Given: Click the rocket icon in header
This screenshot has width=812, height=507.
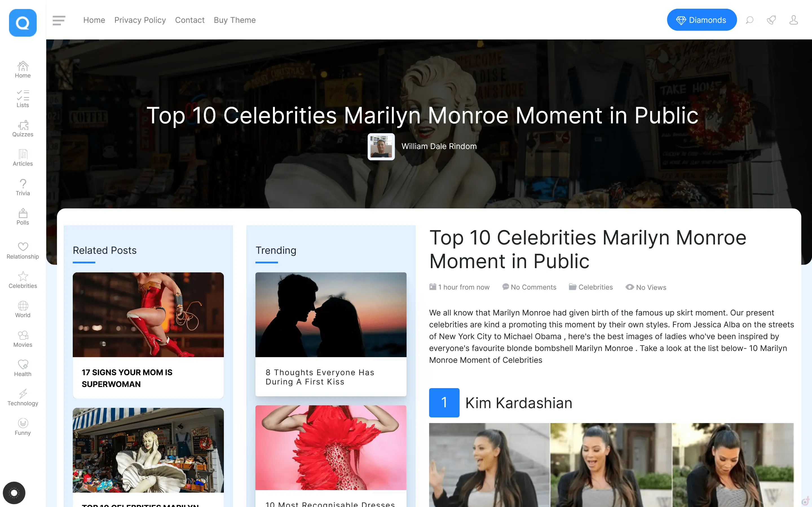Looking at the screenshot, I should click(x=771, y=20).
